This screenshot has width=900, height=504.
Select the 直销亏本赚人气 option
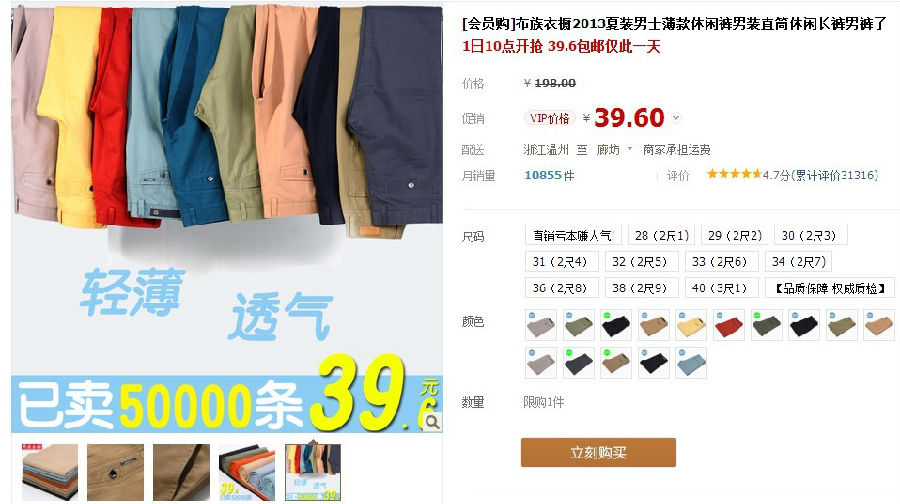click(x=573, y=235)
